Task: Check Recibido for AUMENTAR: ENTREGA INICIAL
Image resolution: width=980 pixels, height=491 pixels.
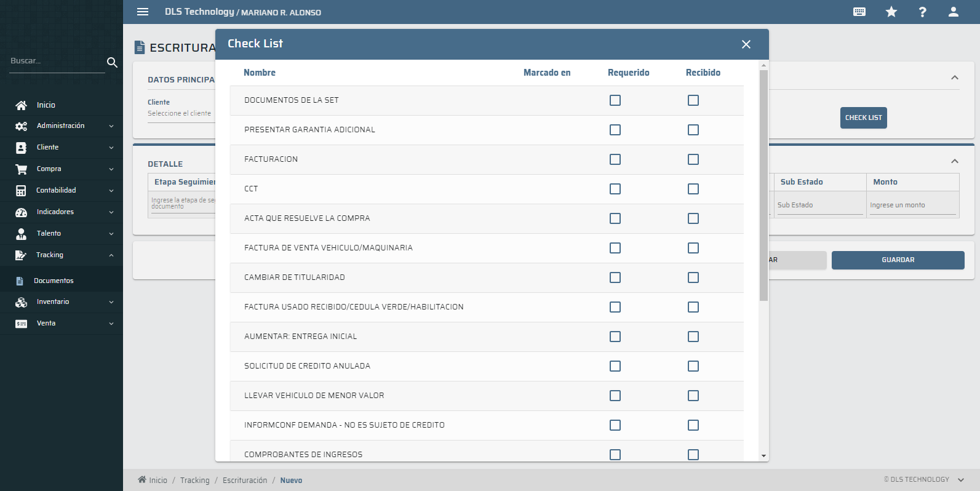Action: (693, 337)
